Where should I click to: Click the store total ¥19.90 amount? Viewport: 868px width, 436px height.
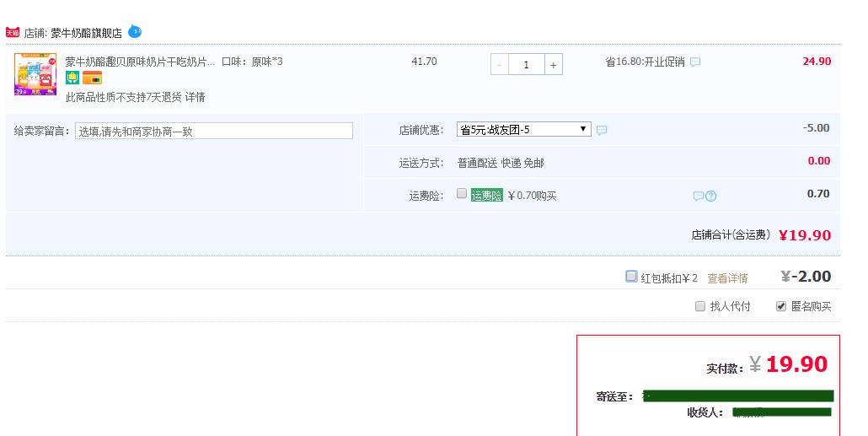805,235
